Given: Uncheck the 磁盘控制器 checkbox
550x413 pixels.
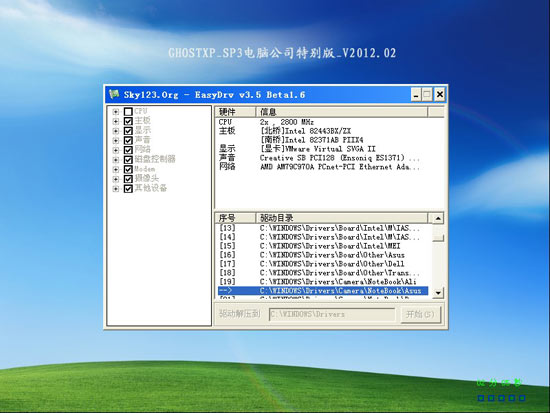Looking at the screenshot, I should 128,160.
